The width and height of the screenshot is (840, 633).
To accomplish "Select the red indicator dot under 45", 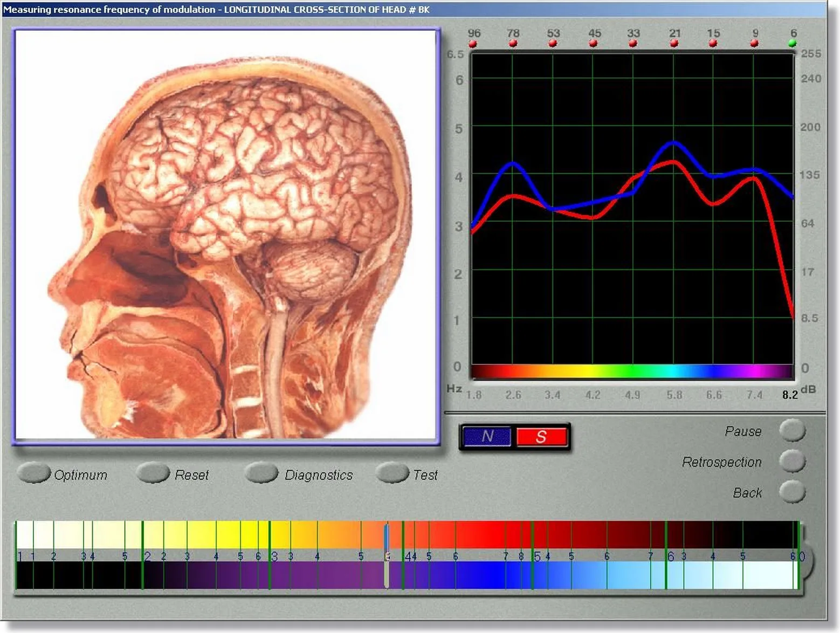I will [x=593, y=44].
